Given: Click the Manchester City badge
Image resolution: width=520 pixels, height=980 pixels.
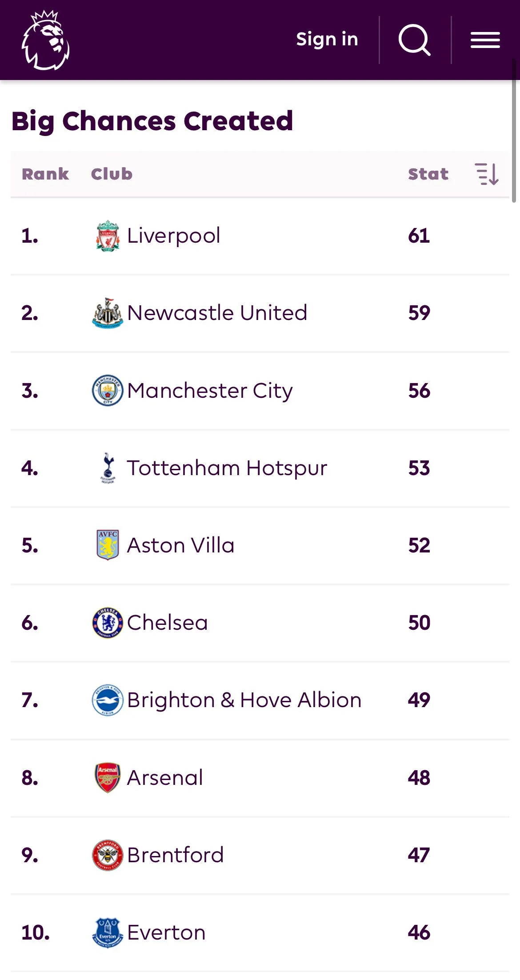Looking at the screenshot, I should (x=108, y=390).
